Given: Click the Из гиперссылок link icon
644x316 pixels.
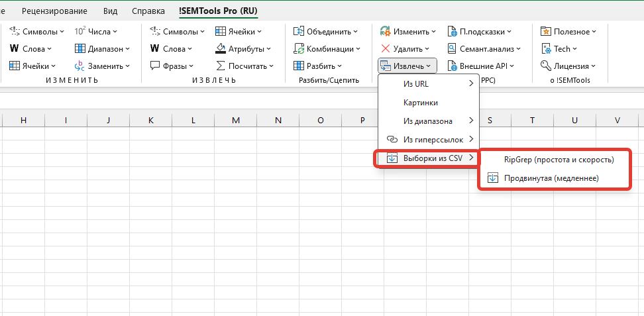Looking at the screenshot, I should click(392, 140).
